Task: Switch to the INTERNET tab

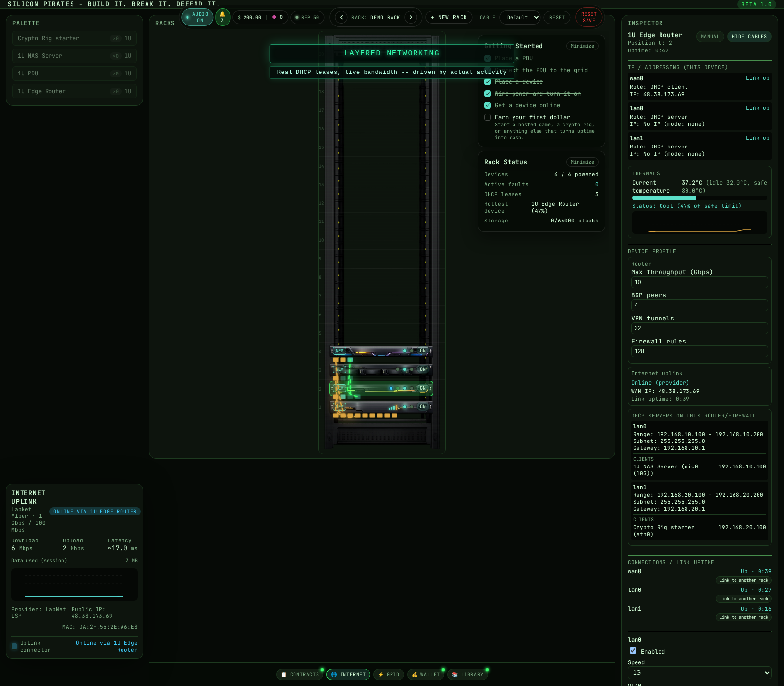Action: pyautogui.click(x=348, y=675)
